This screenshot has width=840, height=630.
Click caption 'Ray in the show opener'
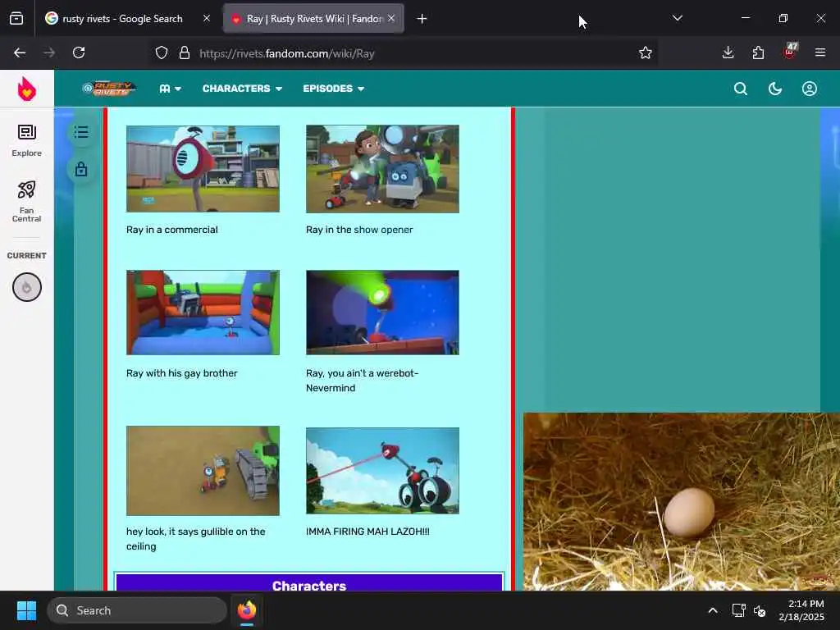(x=359, y=230)
